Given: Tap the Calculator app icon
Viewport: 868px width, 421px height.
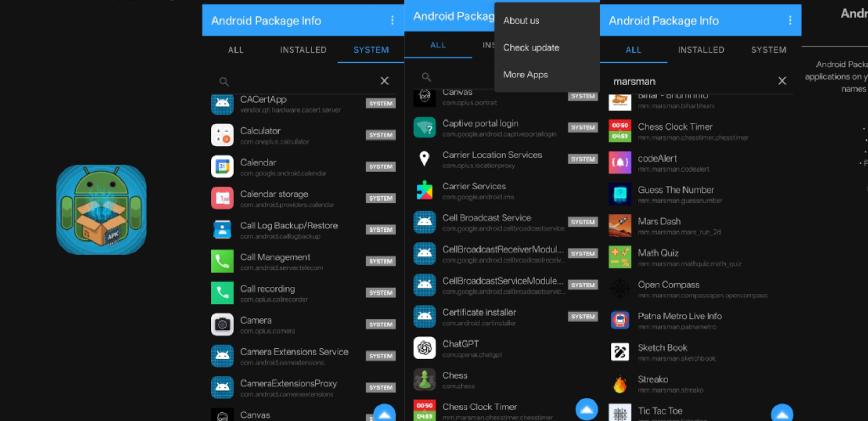Looking at the screenshot, I should pos(222,135).
